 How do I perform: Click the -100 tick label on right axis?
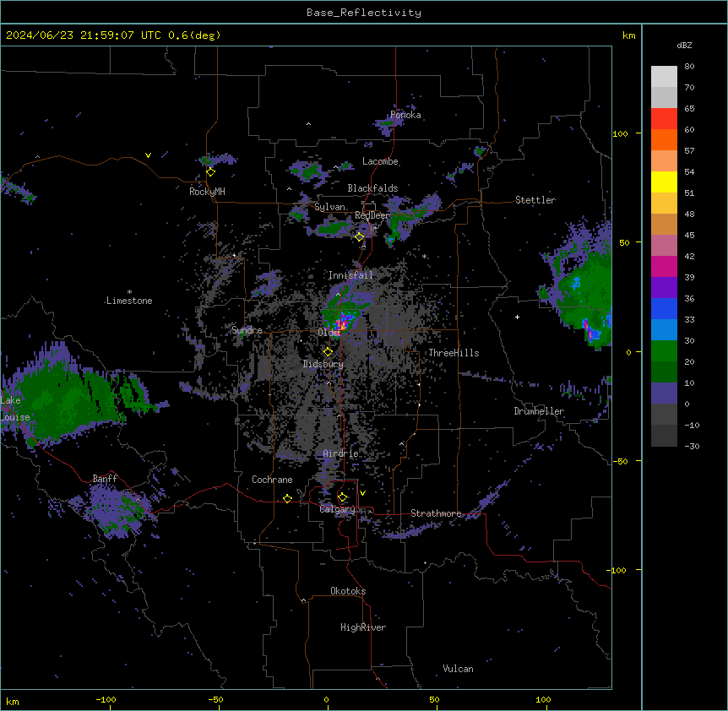[x=618, y=570]
